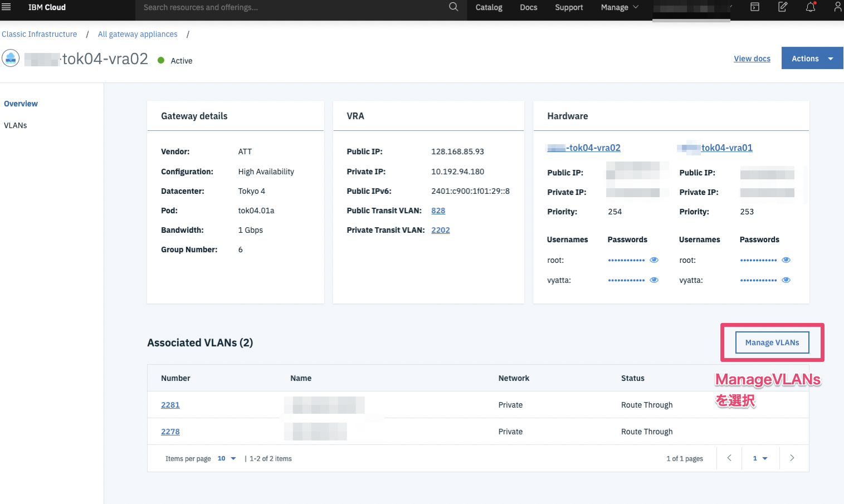Viewport: 844px width, 504px height.
Task: Open Public Transit VLAN 828 link
Action: [x=438, y=211]
